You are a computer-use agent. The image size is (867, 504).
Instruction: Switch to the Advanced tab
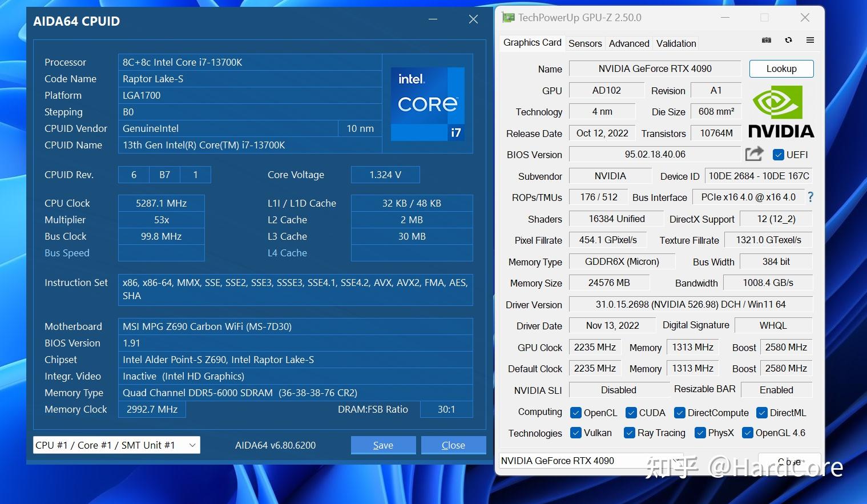[x=629, y=43]
